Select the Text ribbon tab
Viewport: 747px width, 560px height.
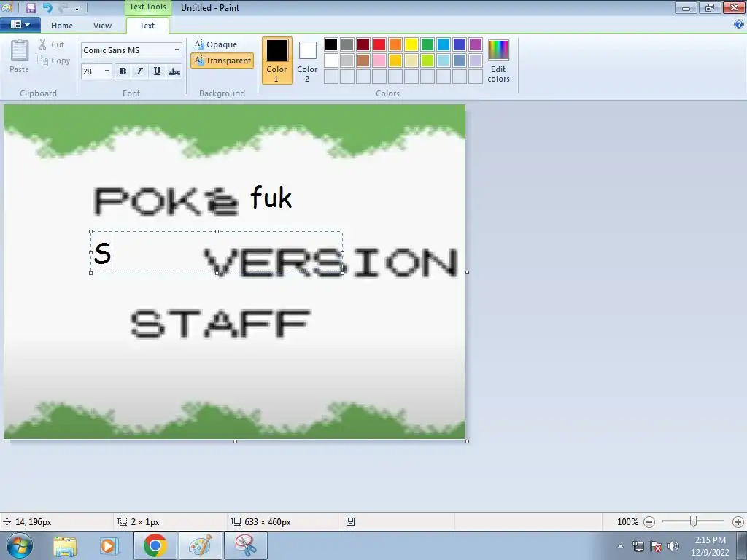tap(147, 26)
